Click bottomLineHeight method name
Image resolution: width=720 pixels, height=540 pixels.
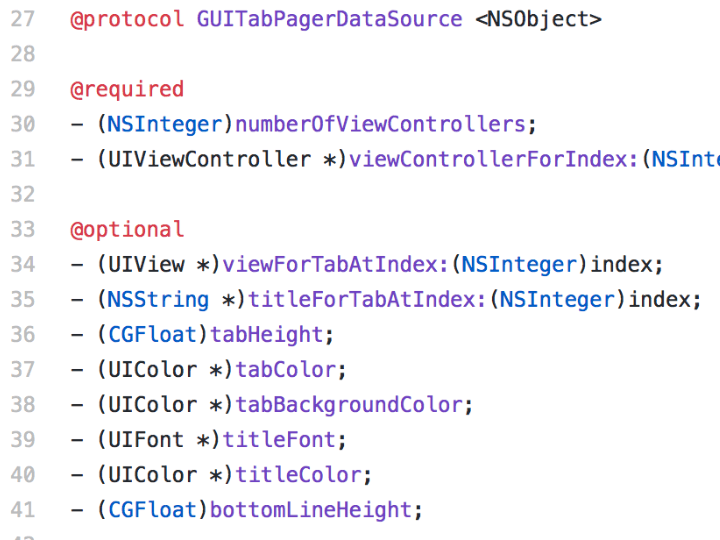click(311, 510)
